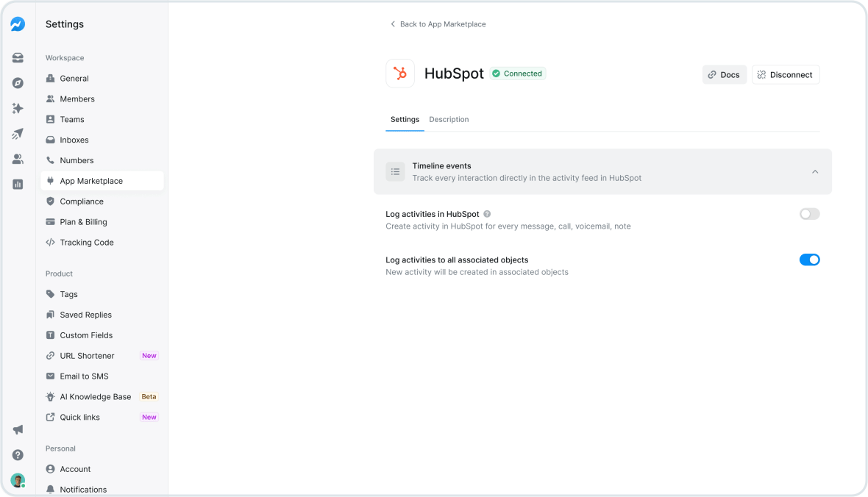The image size is (868, 497).
Task: Select the compass explore icon in the sidebar rail
Action: [18, 83]
